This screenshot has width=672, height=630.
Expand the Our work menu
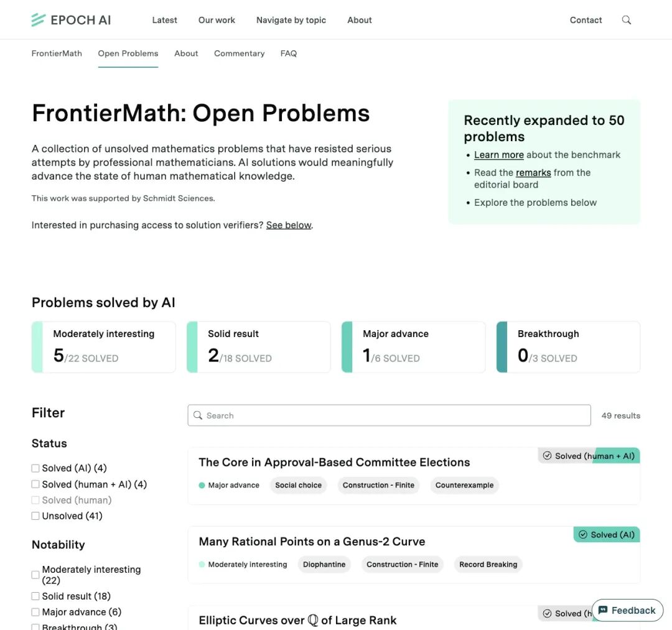[217, 20]
